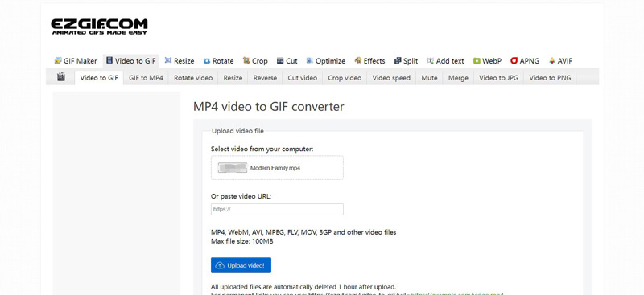This screenshot has width=644, height=295.
Task: Click the Split icon
Action: tap(398, 61)
